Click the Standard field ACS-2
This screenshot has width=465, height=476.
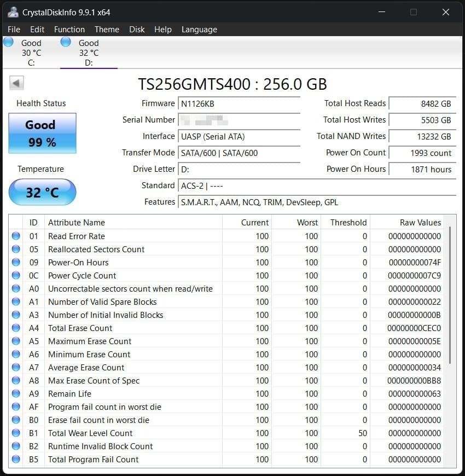pos(317,186)
